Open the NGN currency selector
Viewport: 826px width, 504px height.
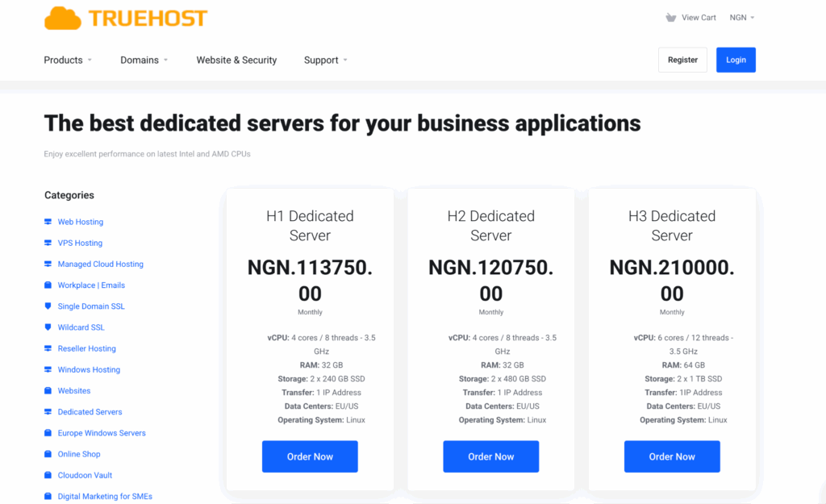pos(742,18)
